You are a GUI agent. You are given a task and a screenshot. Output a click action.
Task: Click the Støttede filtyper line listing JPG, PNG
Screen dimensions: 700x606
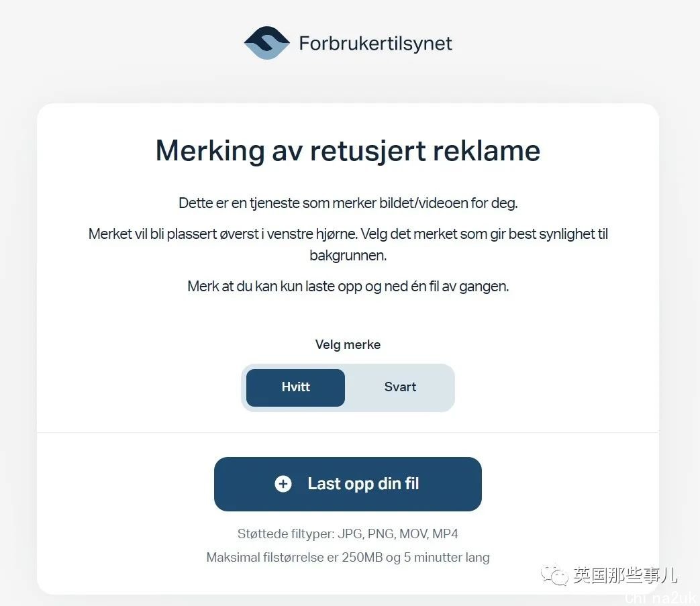point(348,534)
